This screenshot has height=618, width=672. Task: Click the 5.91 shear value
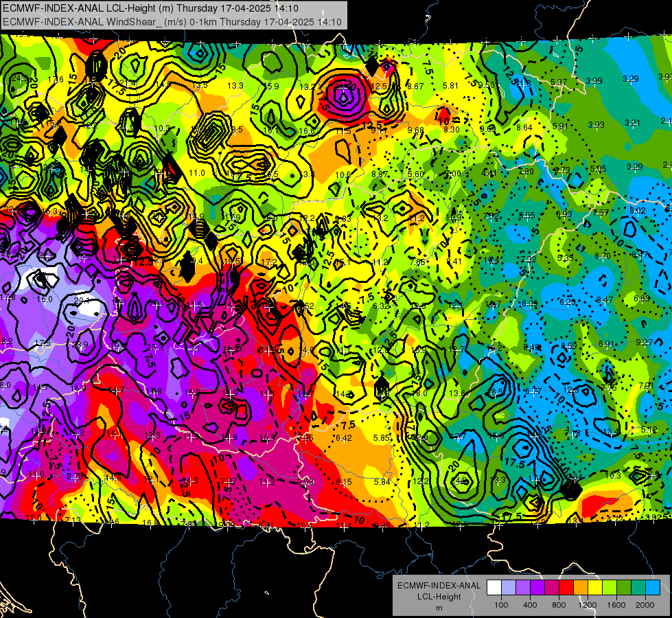click(x=560, y=126)
